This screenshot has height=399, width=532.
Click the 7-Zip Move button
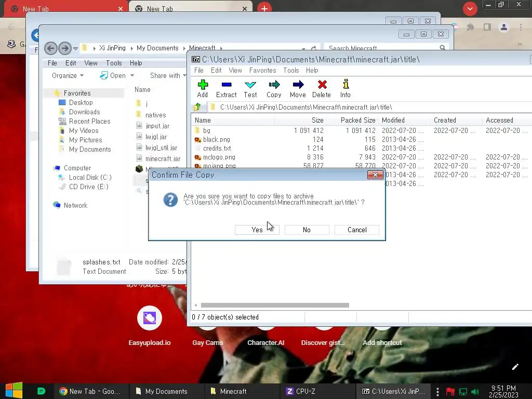(x=298, y=88)
